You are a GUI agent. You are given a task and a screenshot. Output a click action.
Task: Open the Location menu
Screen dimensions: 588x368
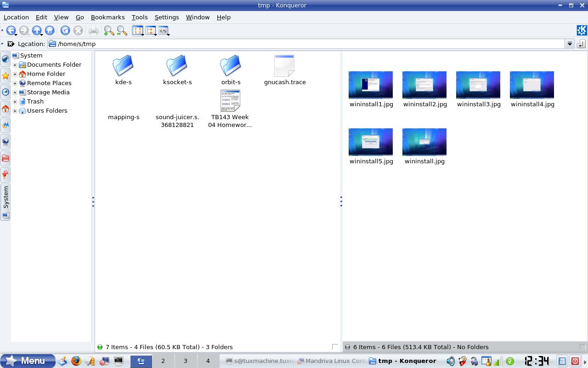pos(16,17)
